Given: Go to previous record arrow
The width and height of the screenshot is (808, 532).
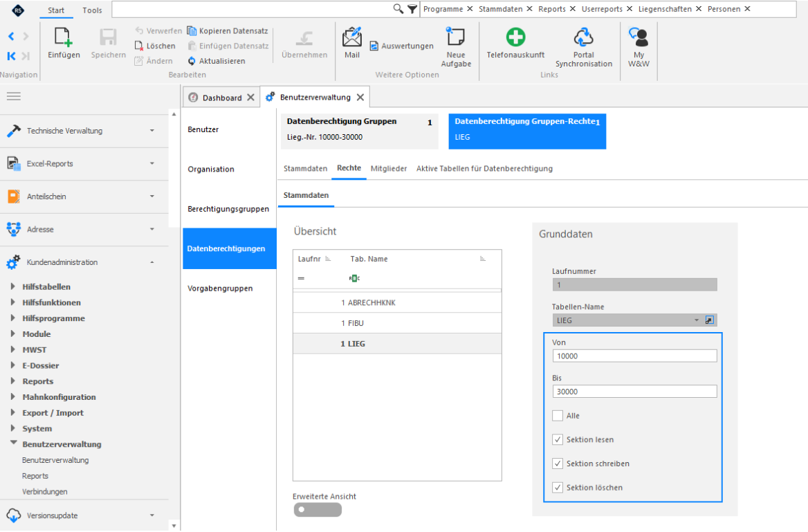Looking at the screenshot, I should (11, 36).
